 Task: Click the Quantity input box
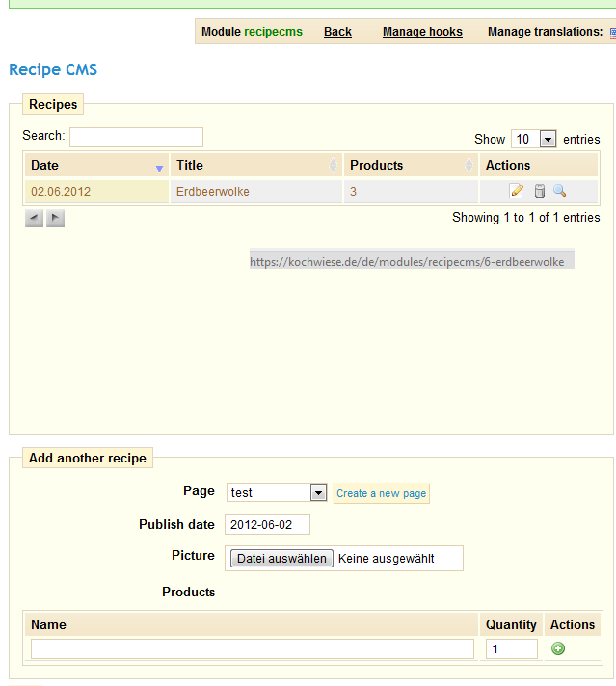[x=511, y=648]
